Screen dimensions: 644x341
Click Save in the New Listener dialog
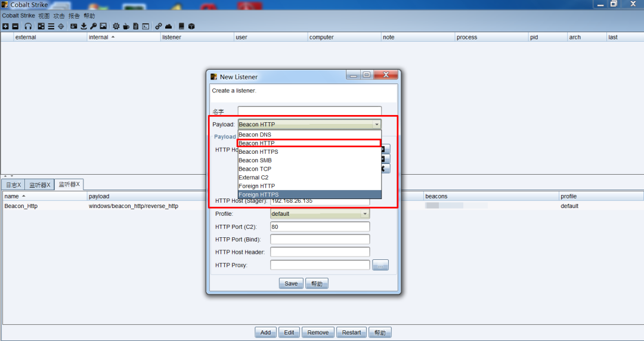[291, 284]
